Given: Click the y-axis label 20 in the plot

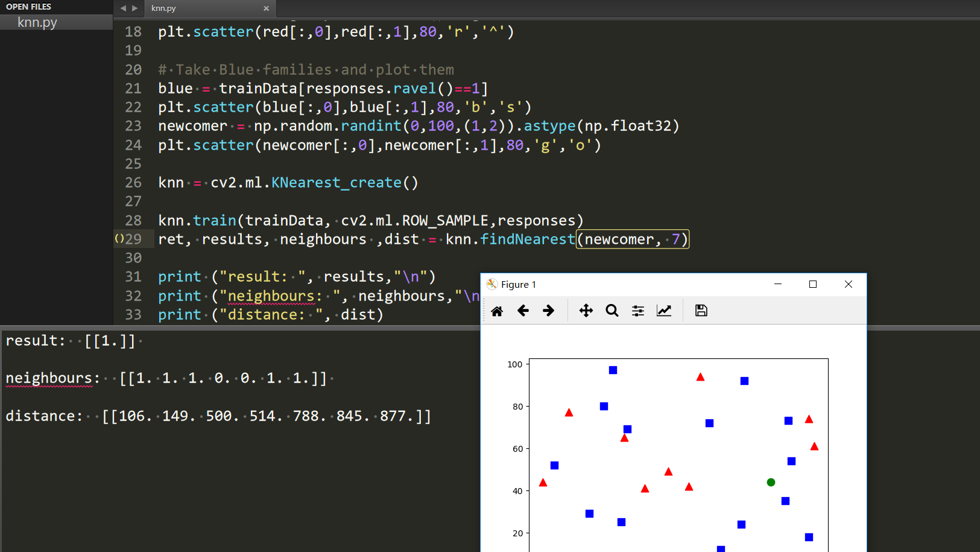Looking at the screenshot, I should [x=517, y=533].
